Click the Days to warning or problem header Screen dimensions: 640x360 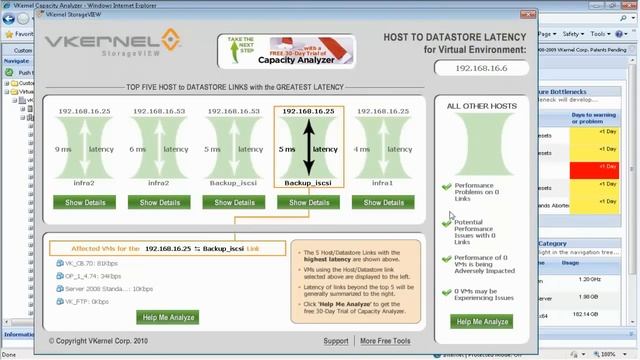pyautogui.click(x=593, y=118)
